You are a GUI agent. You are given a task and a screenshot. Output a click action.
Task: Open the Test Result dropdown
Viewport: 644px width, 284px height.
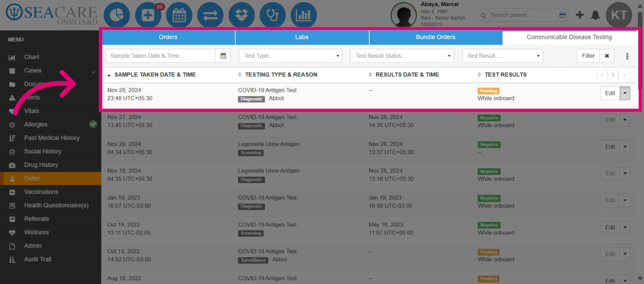(x=502, y=56)
